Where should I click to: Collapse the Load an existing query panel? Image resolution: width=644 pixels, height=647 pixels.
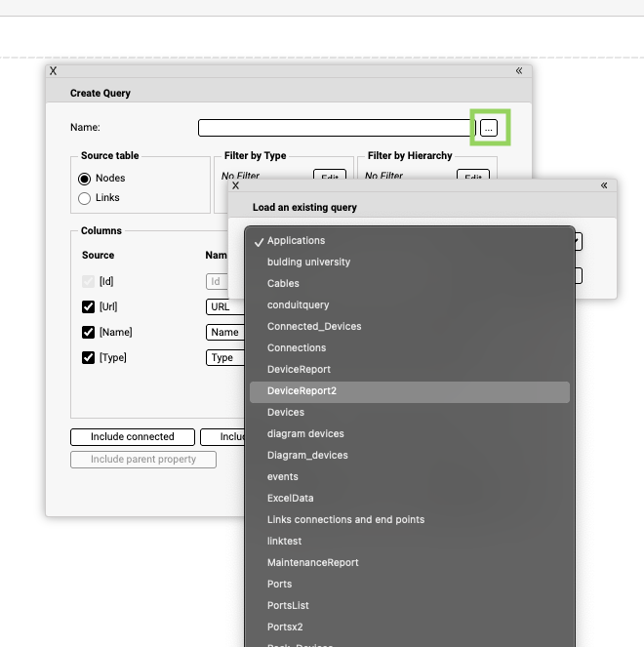click(x=604, y=185)
